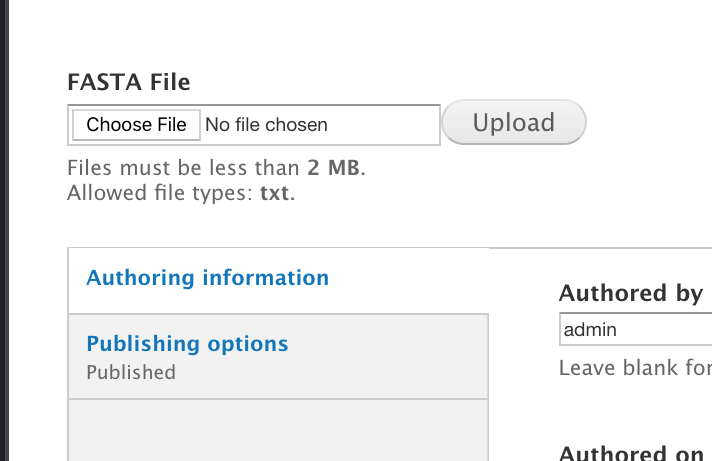Click the Allowed file types help text
Screen dimensions: 712x461
coord(181,192)
